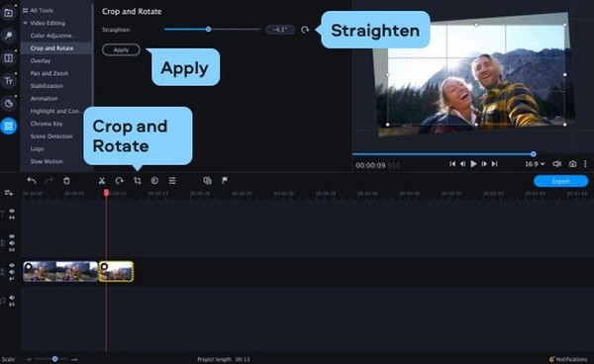This screenshot has width=594, height=364.
Task: Toggle visibility of the titles track
Action: (x=12, y=211)
